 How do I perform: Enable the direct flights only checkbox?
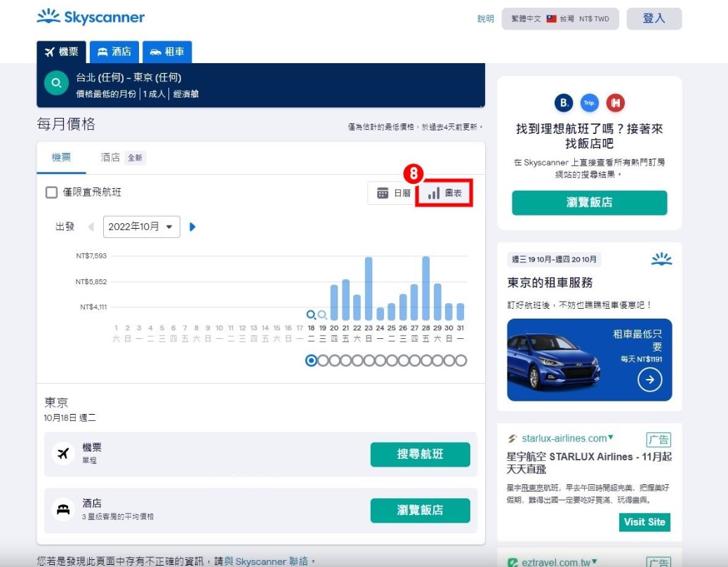(51, 192)
